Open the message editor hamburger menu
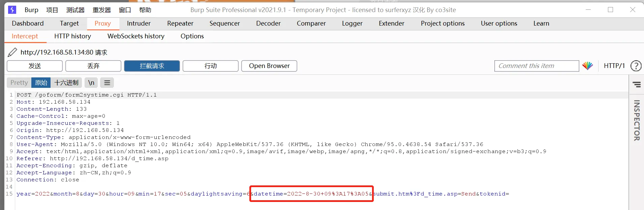The image size is (644, 210). [x=107, y=83]
